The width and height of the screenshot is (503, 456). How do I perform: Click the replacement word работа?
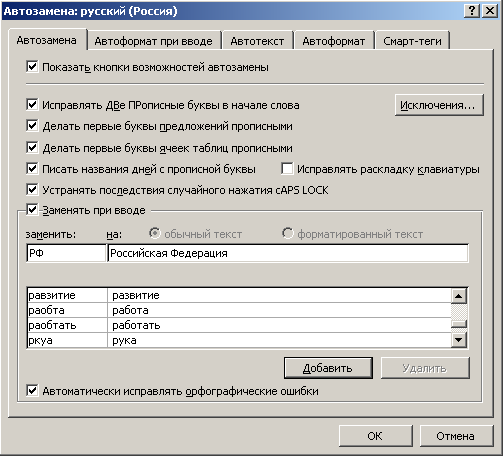(x=130, y=310)
